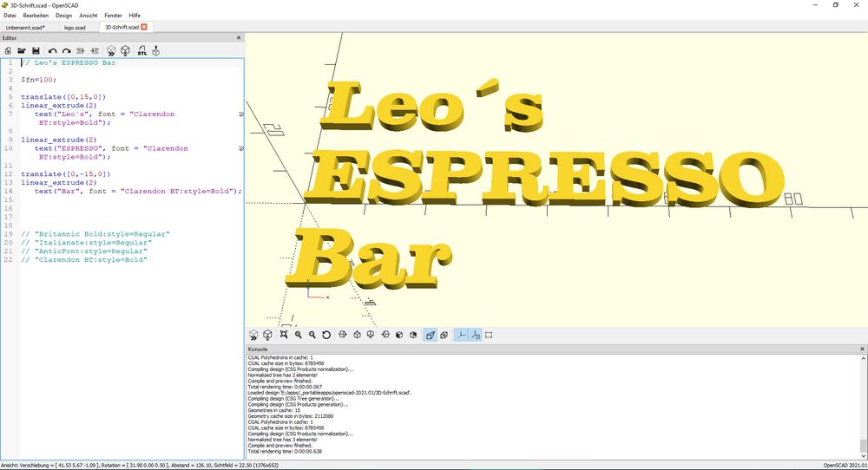Click the 'translate([0,15,0])' code line
The height and width of the screenshot is (470, 868).
pos(63,97)
